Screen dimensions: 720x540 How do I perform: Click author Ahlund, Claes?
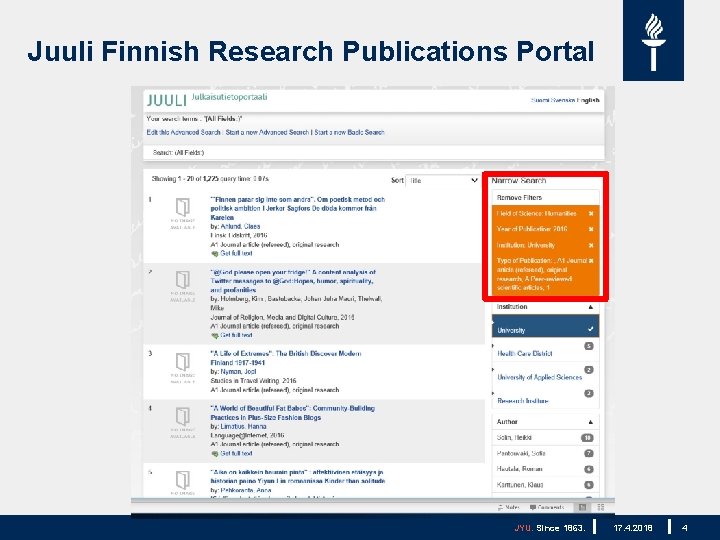[240, 226]
